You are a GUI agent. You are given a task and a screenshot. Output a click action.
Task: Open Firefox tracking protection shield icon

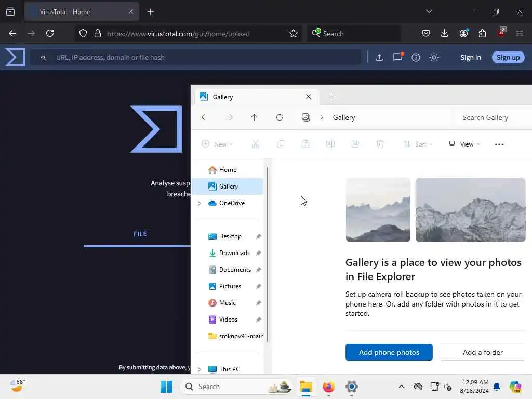[x=83, y=33]
